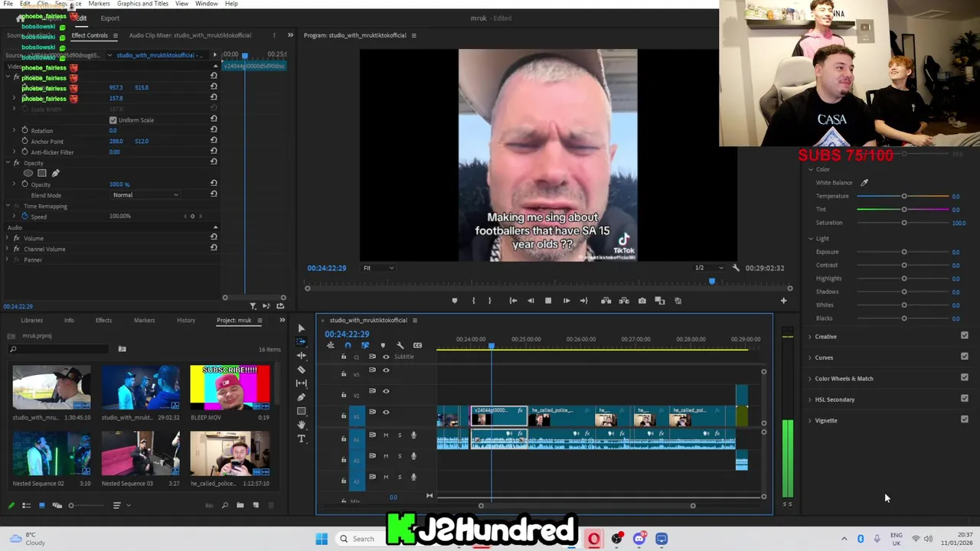Open View menu
The height and width of the screenshot is (551, 980).
(181, 4)
